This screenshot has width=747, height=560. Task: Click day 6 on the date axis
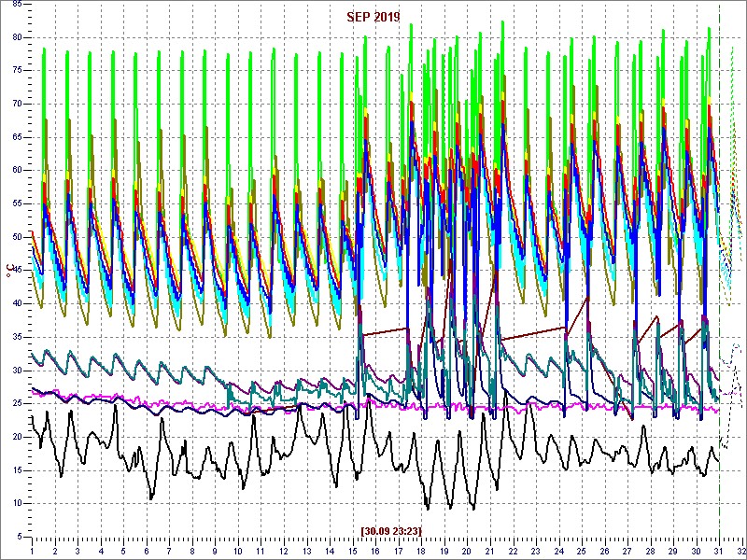(x=147, y=552)
